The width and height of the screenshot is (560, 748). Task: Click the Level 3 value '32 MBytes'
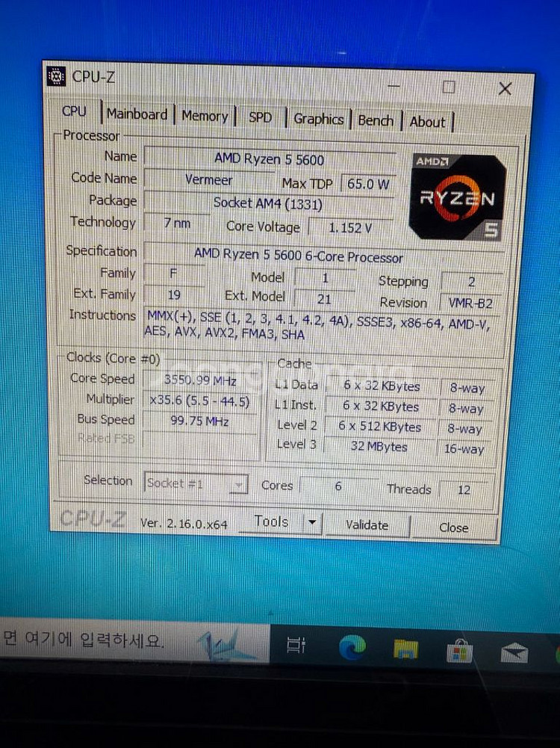pyautogui.click(x=379, y=447)
